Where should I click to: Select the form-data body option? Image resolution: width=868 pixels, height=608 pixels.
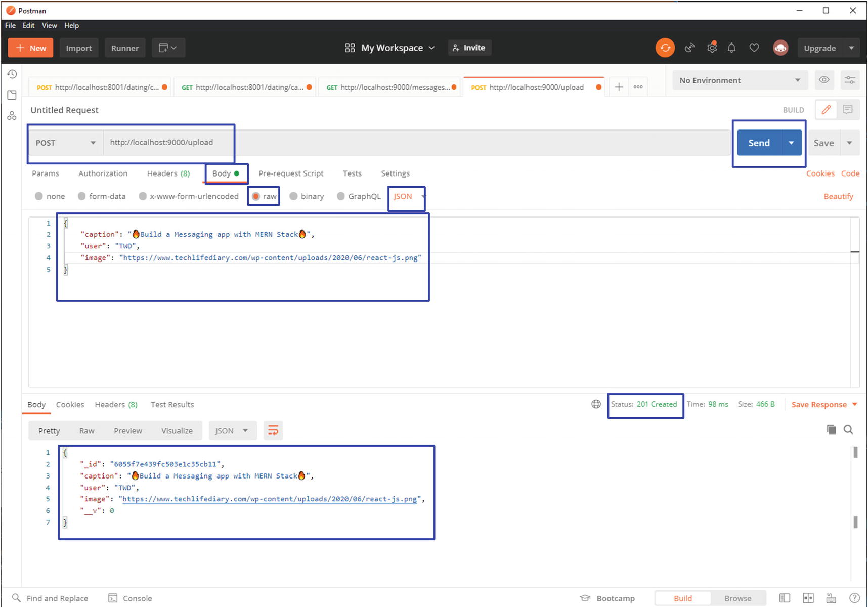[82, 196]
